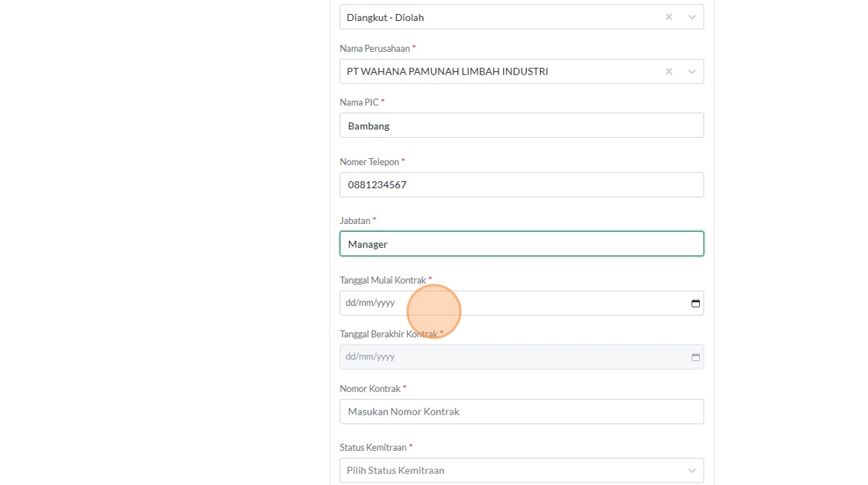Select the Jabatan field containing Manager
Viewport: 868px width, 485px height.
pyautogui.click(x=521, y=244)
